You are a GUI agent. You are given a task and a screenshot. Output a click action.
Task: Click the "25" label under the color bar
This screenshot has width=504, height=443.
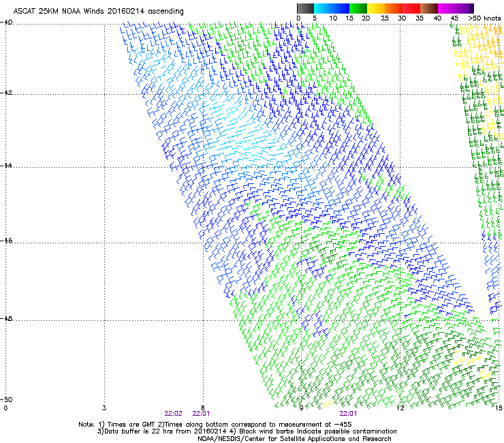click(385, 18)
